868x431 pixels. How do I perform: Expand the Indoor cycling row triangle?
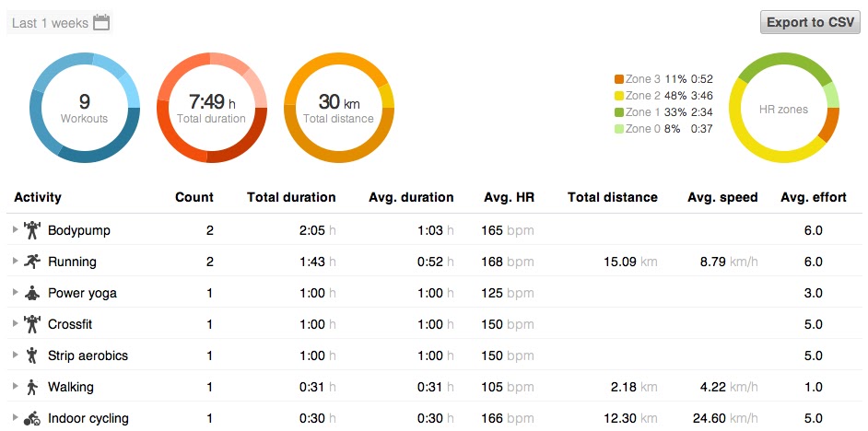[x=15, y=418]
